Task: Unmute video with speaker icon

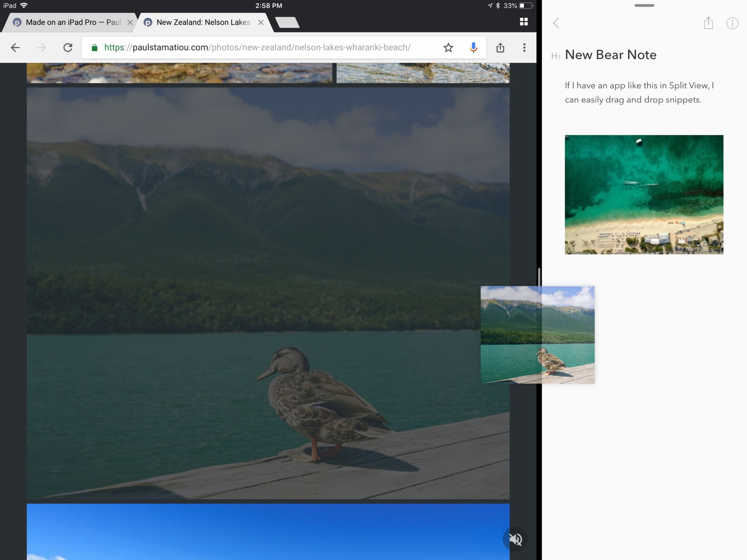Action: tap(515, 539)
